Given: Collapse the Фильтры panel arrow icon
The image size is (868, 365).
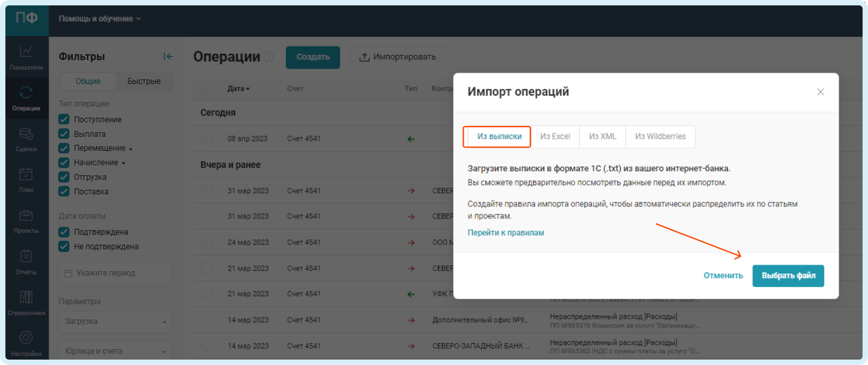Looking at the screenshot, I should click(x=168, y=57).
